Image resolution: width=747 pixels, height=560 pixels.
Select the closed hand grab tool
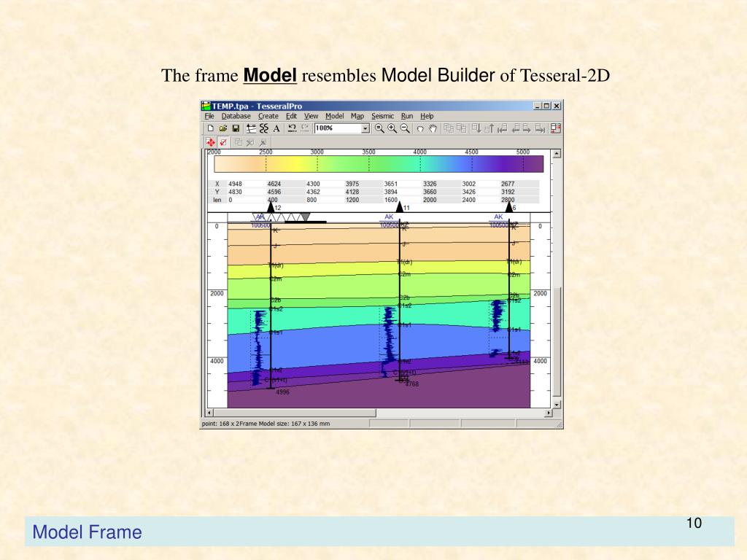(420, 128)
